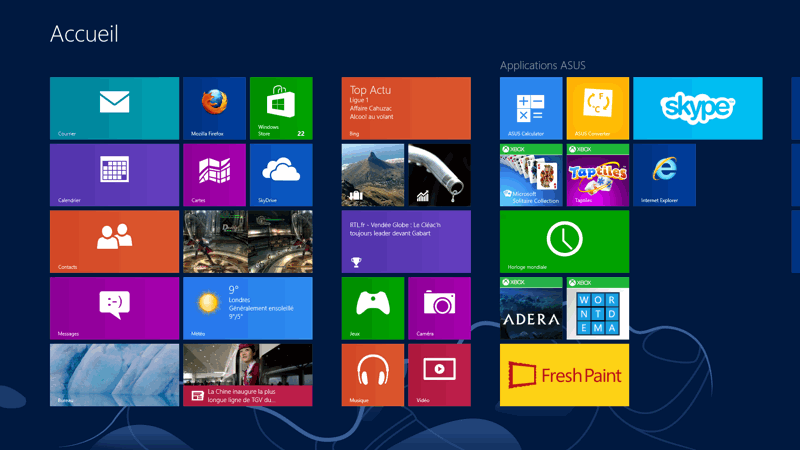Open the Bureau desktop tile
Image resolution: width=800 pixels, height=450 pixels.
(x=114, y=375)
